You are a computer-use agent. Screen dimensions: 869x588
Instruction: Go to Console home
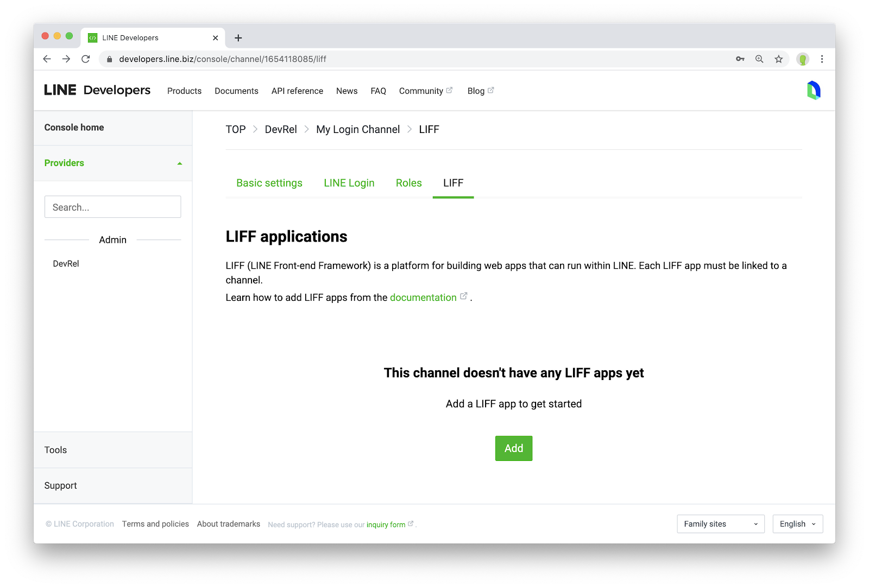click(x=74, y=128)
